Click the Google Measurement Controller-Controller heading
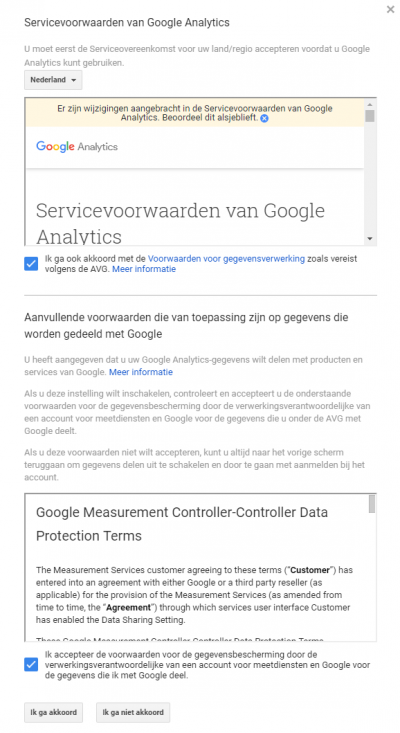 [x=182, y=524]
